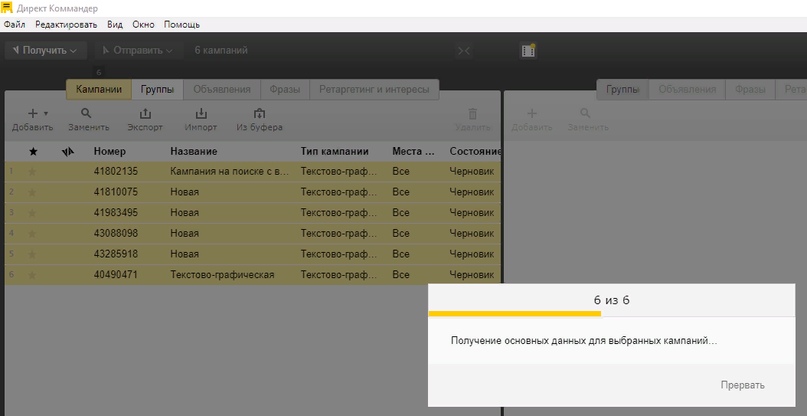Sort by the Места column header
The width and height of the screenshot is (807, 416).
coord(413,151)
